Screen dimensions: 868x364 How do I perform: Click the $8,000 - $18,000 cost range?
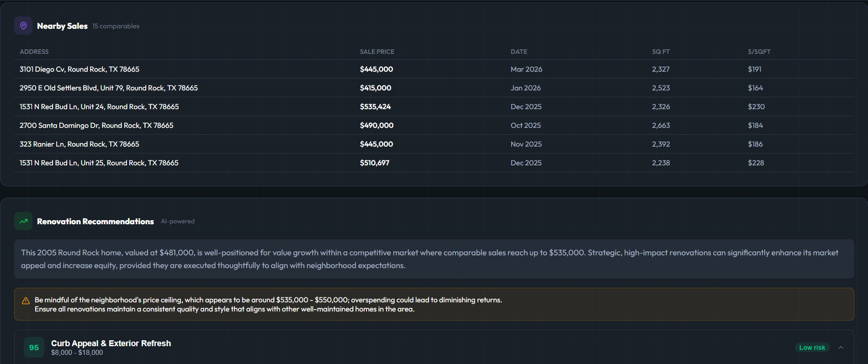click(x=77, y=353)
